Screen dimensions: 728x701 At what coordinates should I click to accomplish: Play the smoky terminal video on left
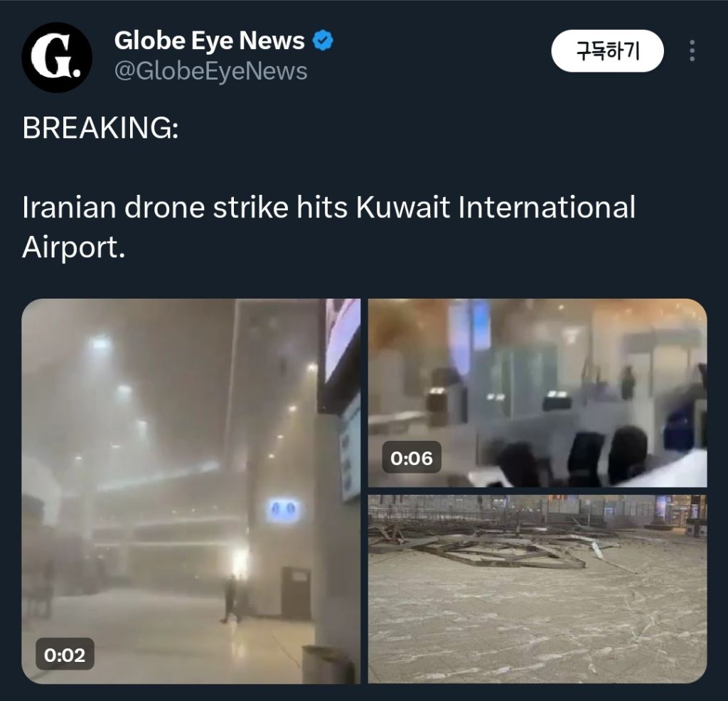pyautogui.click(x=191, y=491)
